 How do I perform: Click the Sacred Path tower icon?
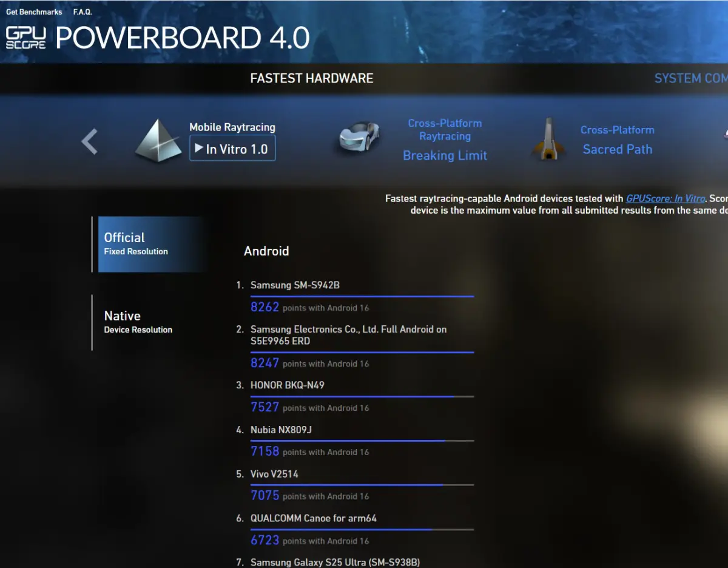point(548,140)
